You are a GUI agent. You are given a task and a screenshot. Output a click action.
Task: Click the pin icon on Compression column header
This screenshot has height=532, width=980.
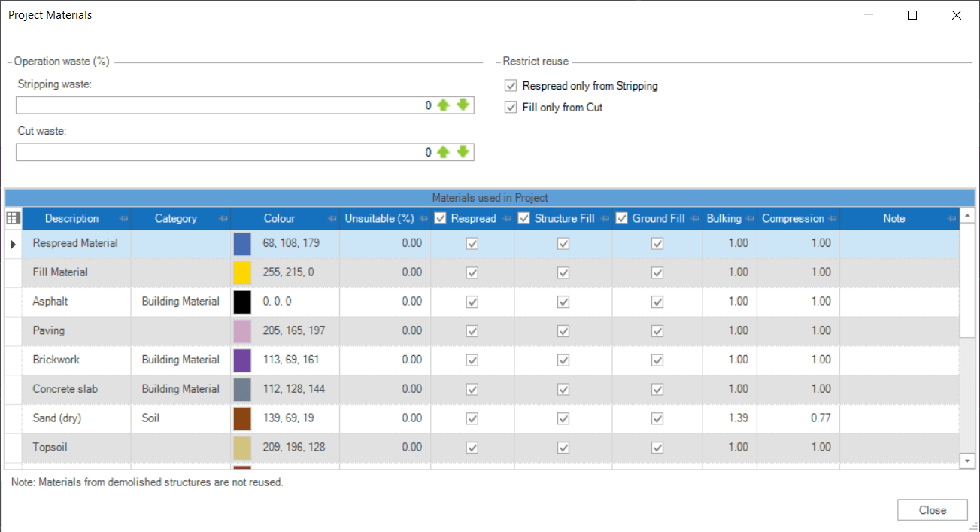coord(832,218)
